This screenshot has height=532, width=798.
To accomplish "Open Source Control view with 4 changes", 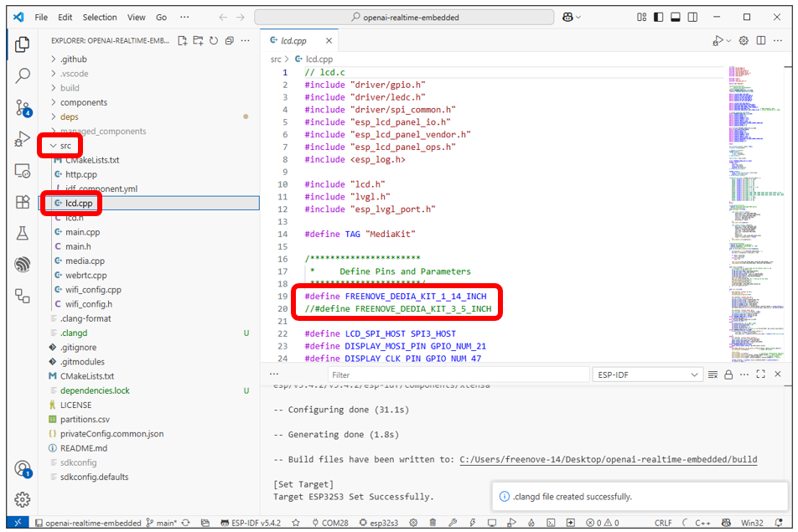I will coord(23,108).
